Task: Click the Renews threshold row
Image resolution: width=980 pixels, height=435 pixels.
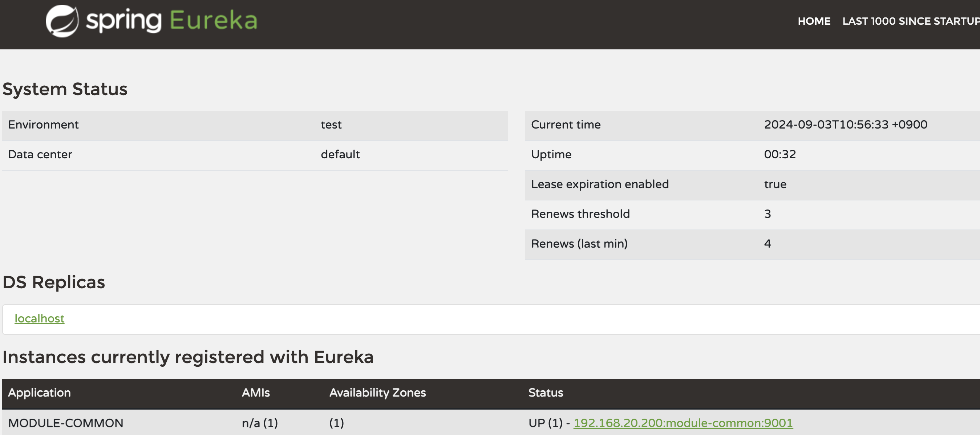Action: point(580,214)
